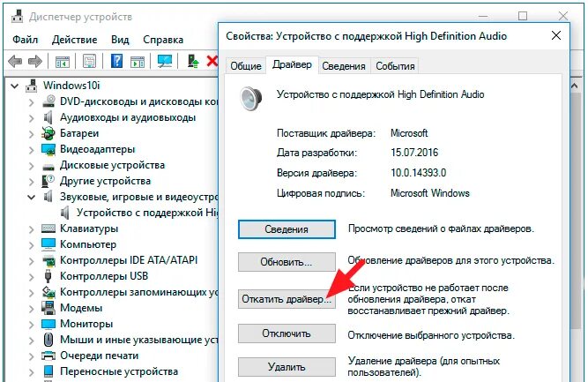The image size is (588, 382).
Task: Expand the Мониторы node
Action: (x=32, y=325)
